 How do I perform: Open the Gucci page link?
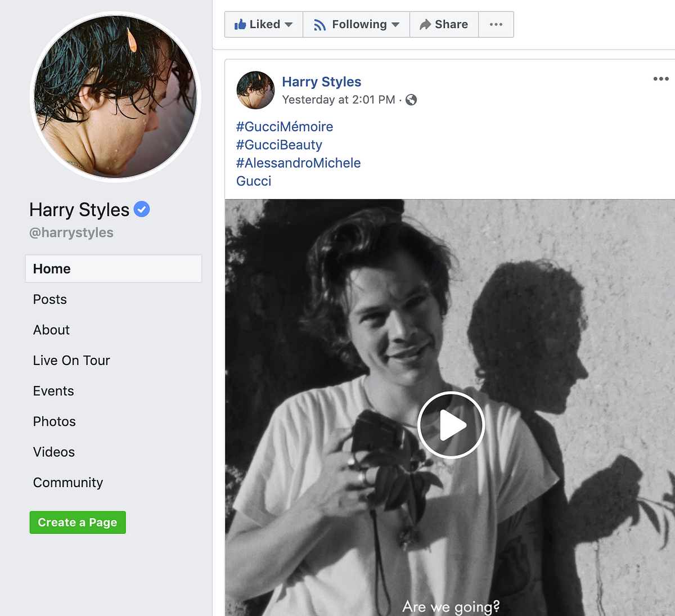pyautogui.click(x=254, y=181)
